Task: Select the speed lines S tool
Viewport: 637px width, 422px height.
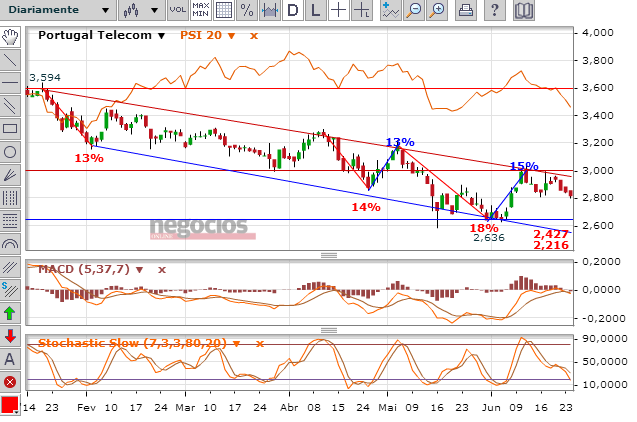Action: tap(10, 290)
